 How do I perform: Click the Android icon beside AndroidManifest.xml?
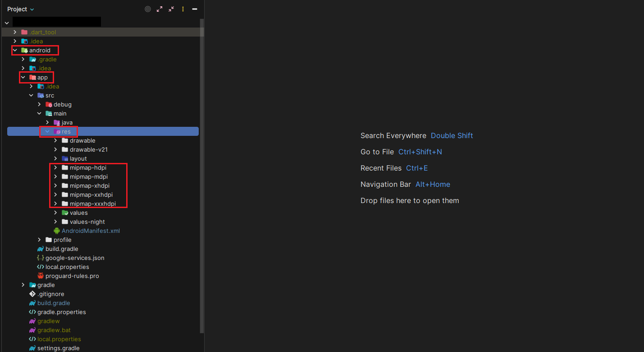tap(57, 231)
